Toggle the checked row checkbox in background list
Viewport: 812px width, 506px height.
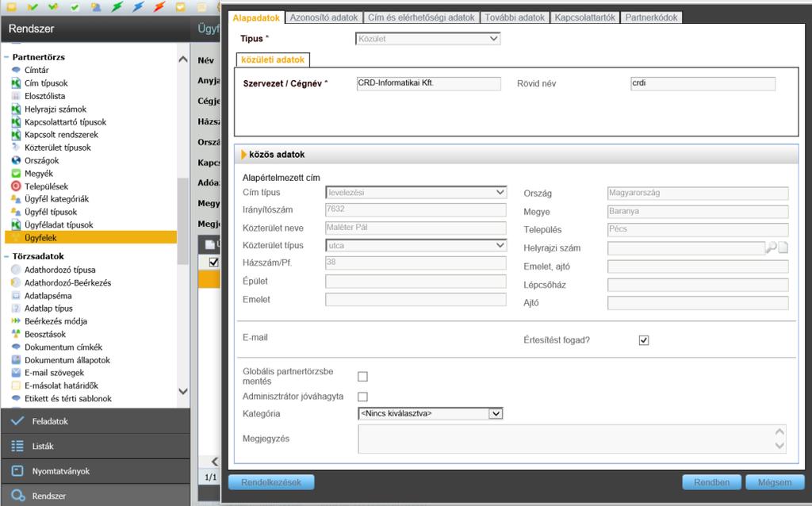[x=213, y=262]
